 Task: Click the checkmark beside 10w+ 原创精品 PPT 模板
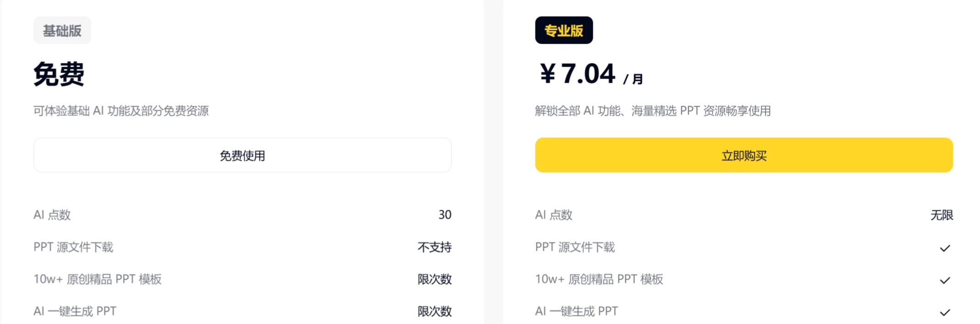click(x=945, y=279)
